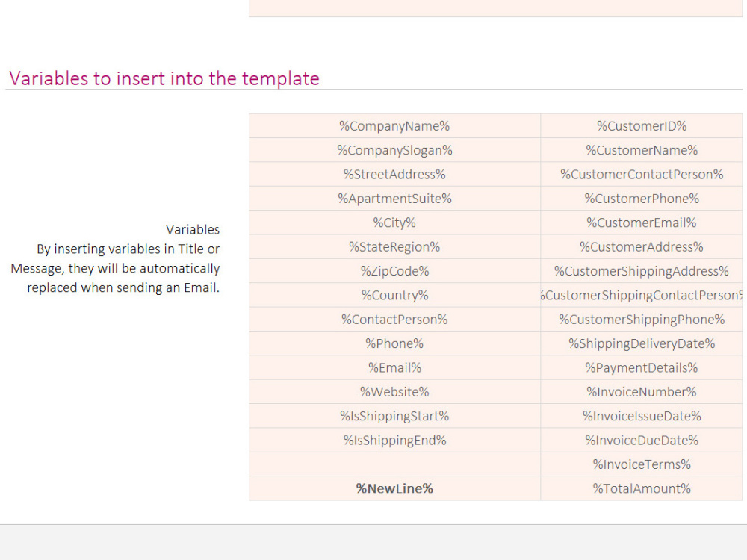Select the %CustomerShippingPhone% cell

tap(642, 320)
